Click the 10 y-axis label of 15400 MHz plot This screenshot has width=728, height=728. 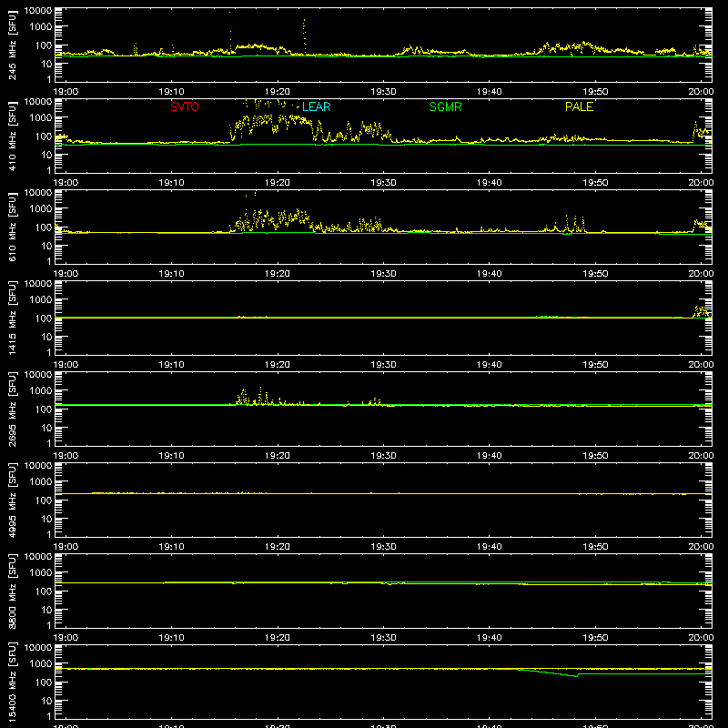pos(46,701)
